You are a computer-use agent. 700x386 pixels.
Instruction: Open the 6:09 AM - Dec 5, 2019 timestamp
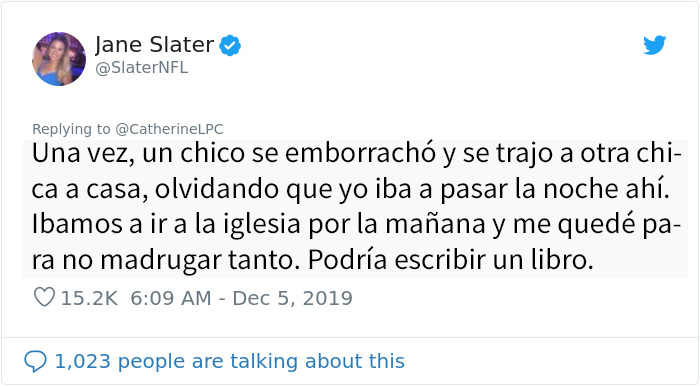coord(242,298)
